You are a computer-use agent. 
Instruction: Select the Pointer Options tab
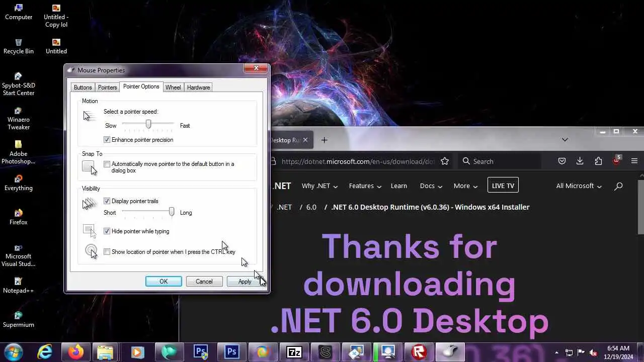click(x=141, y=86)
